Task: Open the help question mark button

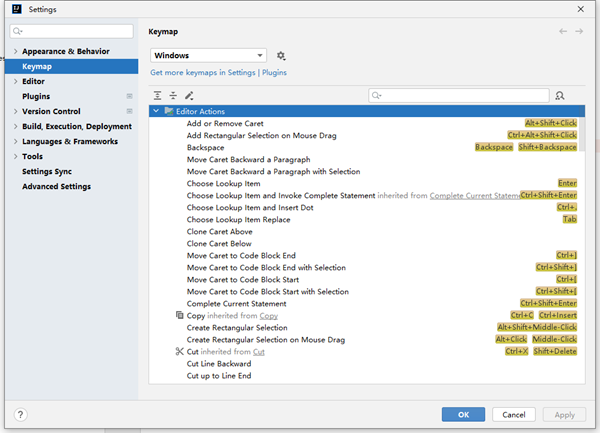Action: tap(21, 415)
